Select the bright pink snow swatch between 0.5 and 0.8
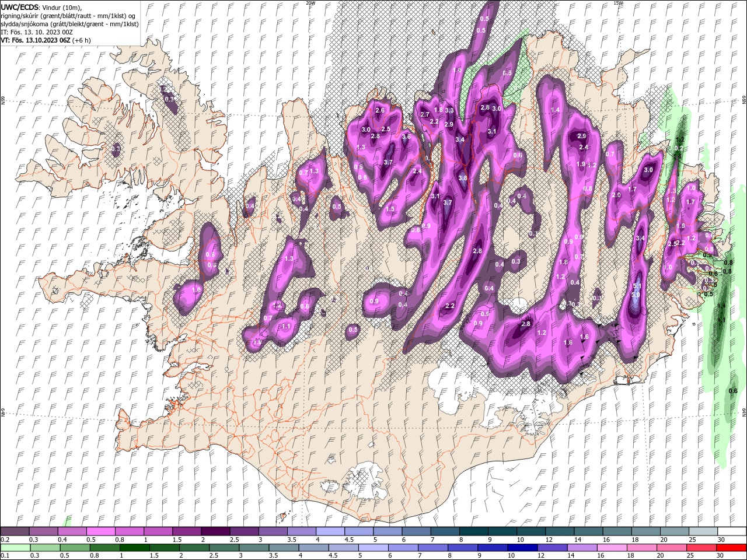 [x=100, y=531]
